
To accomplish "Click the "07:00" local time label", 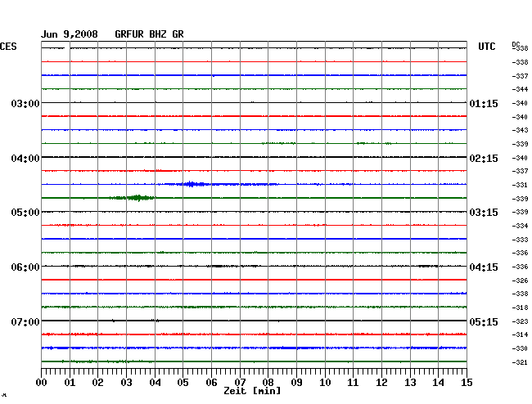I will click(x=25, y=321).
